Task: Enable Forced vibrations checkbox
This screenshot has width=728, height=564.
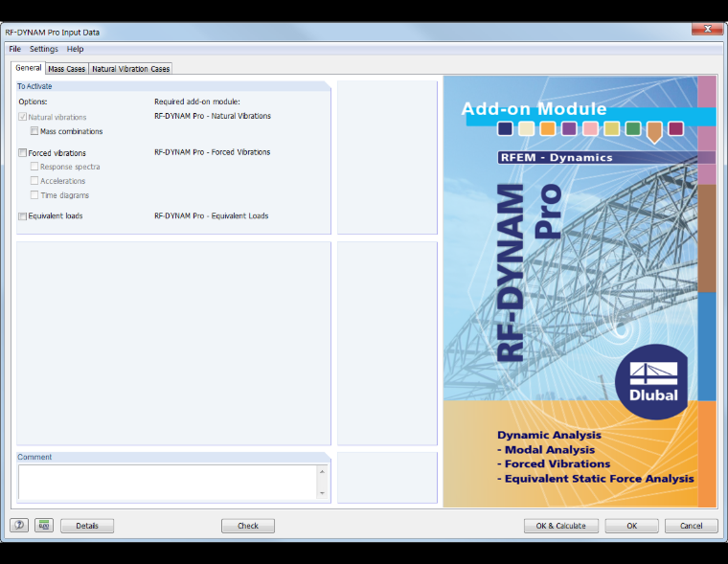Action: click(22, 152)
